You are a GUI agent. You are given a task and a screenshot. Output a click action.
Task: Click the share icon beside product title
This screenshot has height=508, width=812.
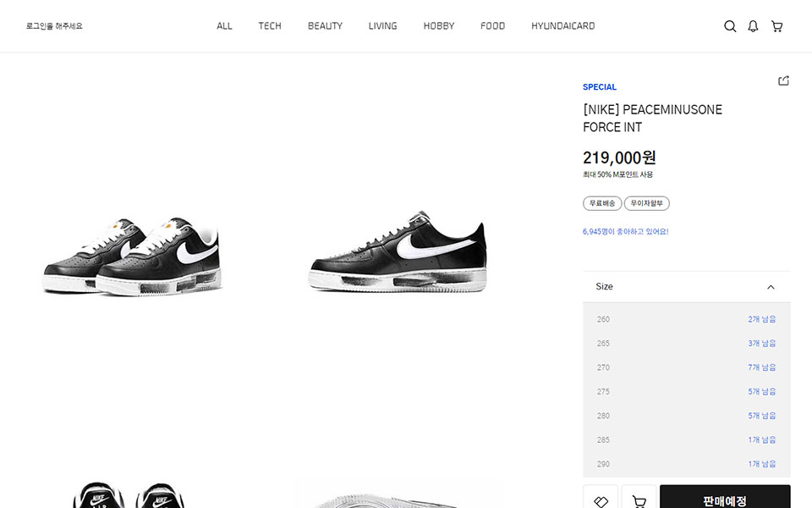(x=783, y=80)
